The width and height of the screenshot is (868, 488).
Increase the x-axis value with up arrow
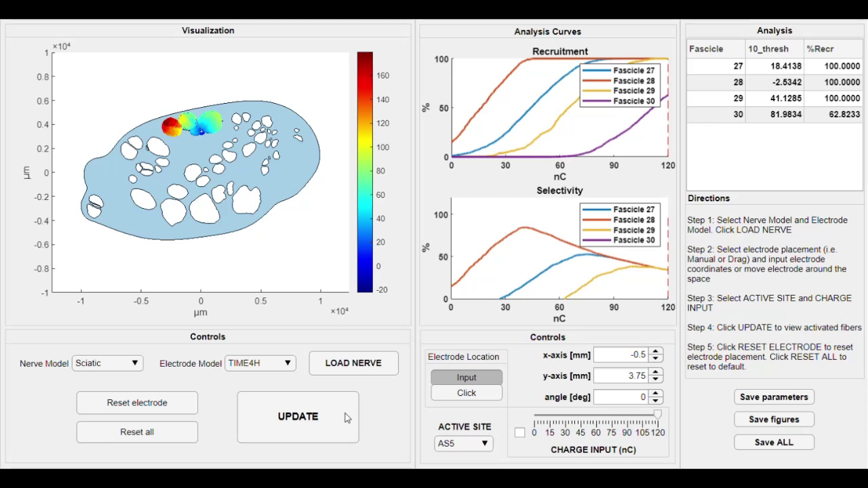655,351
